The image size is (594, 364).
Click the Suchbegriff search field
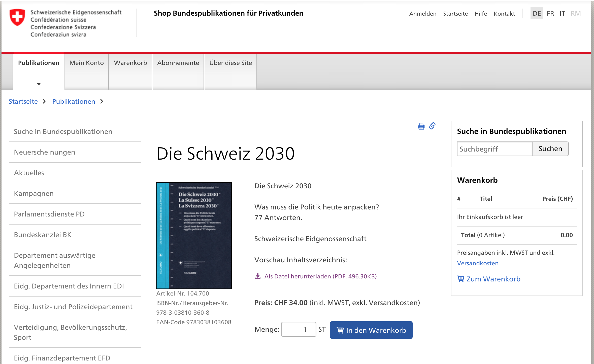(494, 149)
